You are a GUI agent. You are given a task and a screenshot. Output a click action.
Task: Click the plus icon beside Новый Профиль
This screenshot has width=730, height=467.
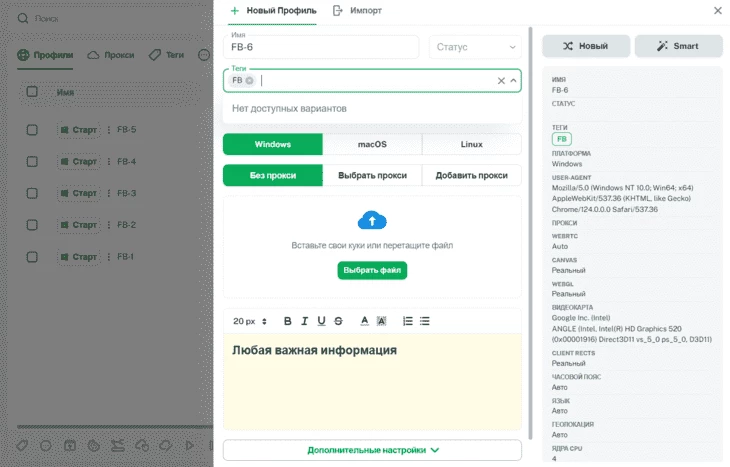[235, 11]
